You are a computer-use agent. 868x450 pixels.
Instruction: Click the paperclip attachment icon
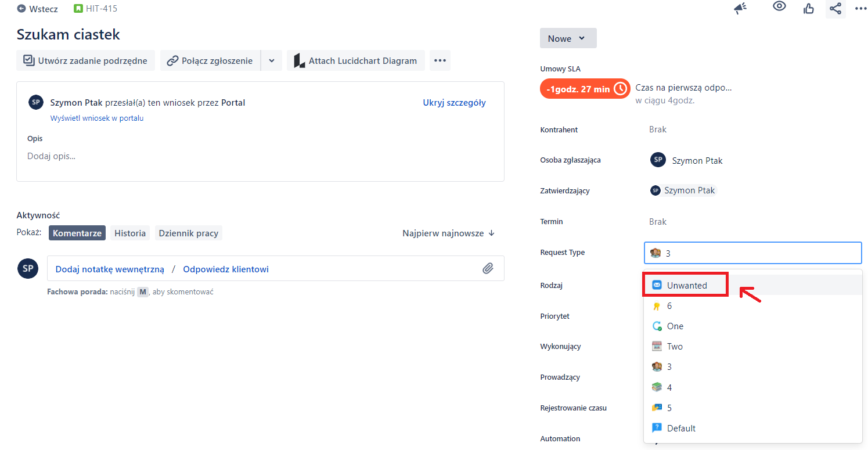[x=488, y=268]
